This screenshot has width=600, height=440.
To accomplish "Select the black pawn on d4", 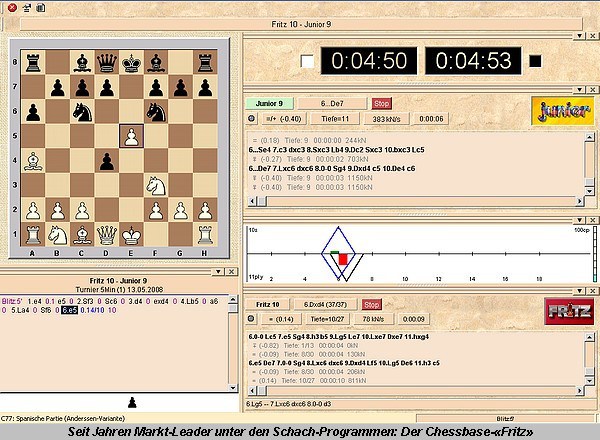I will point(107,161).
